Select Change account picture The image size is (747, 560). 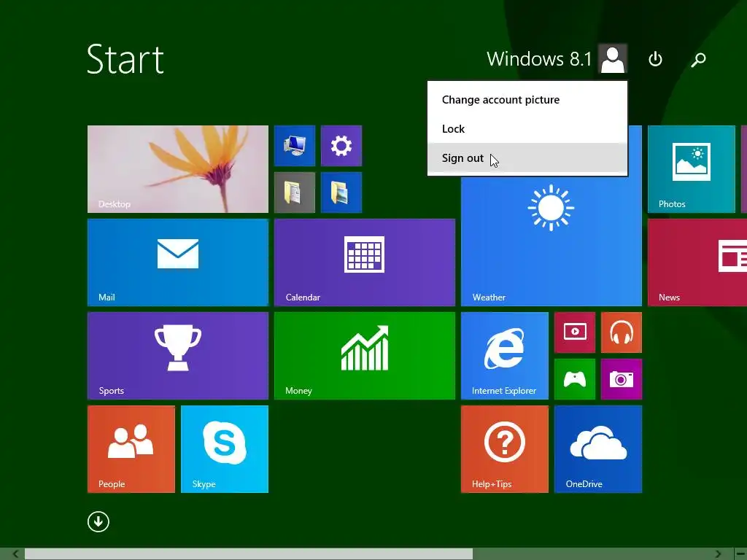click(527, 99)
